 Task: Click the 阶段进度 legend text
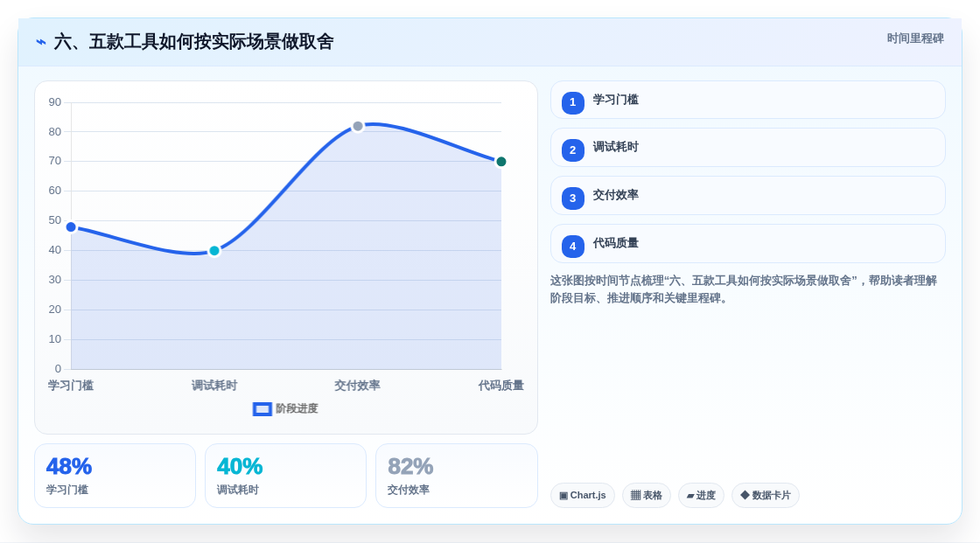tap(297, 408)
